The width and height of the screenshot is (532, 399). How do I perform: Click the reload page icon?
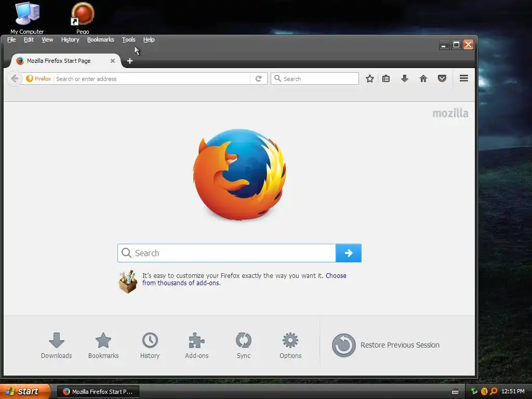259,79
